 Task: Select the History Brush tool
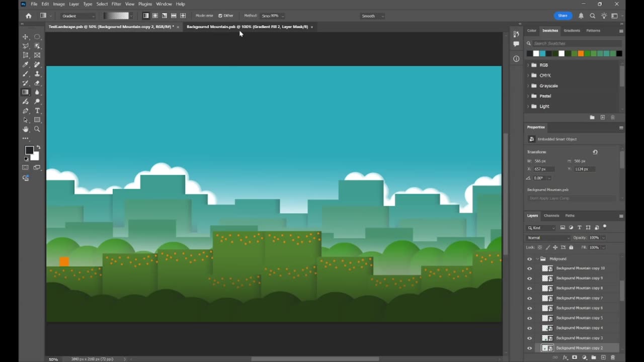26,83
